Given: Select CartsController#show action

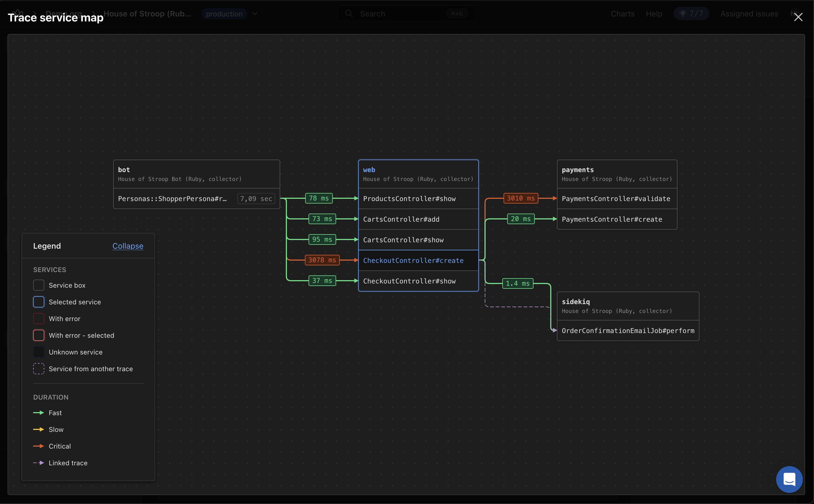Looking at the screenshot, I should (x=418, y=240).
